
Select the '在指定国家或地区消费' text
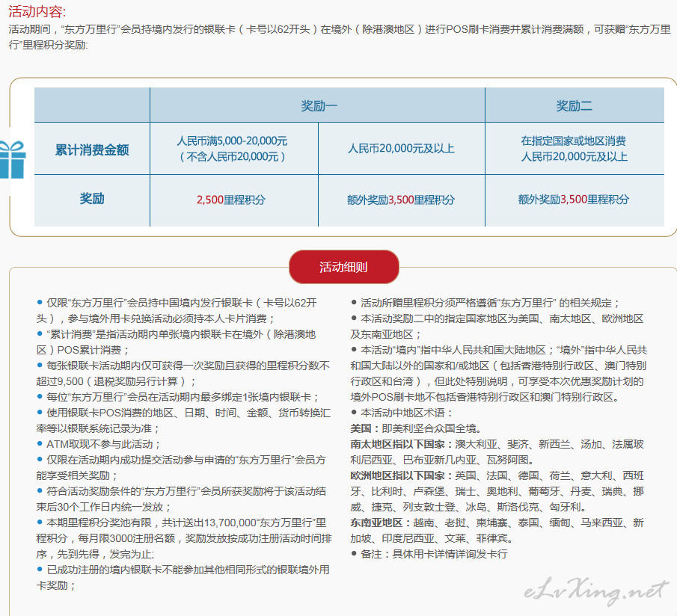574,141
